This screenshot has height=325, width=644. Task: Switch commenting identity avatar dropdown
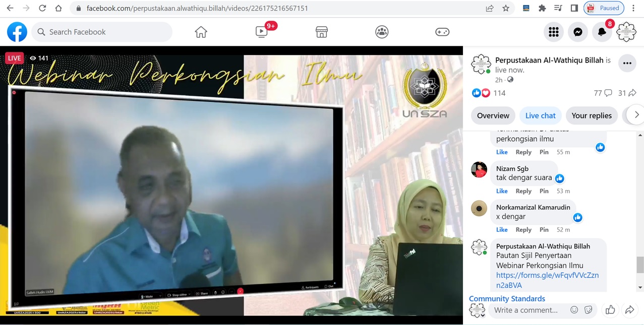[x=477, y=310]
